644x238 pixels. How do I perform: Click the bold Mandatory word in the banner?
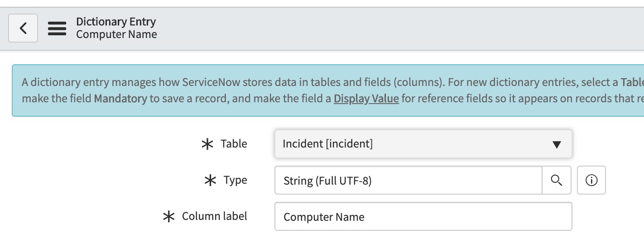(120, 99)
